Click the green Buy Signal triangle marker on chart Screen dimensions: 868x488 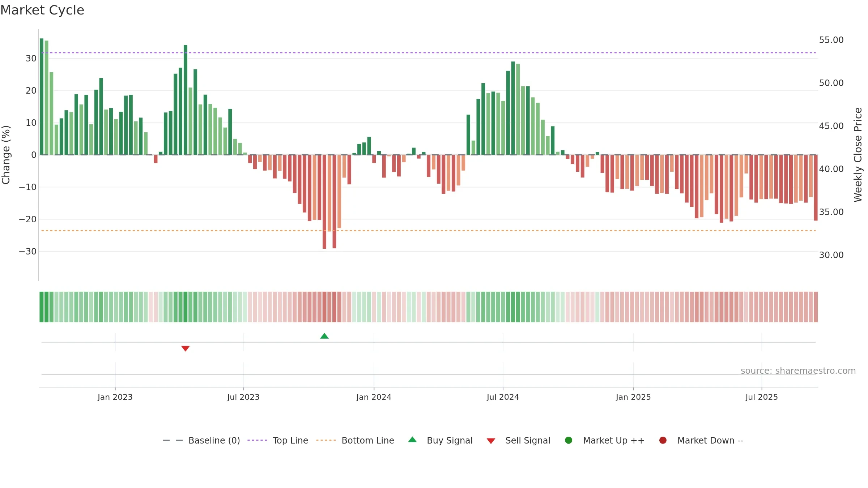(324, 336)
